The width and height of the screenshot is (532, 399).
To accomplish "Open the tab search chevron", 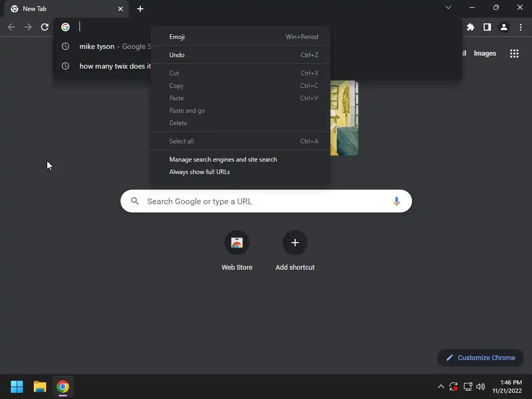I will click(448, 7).
